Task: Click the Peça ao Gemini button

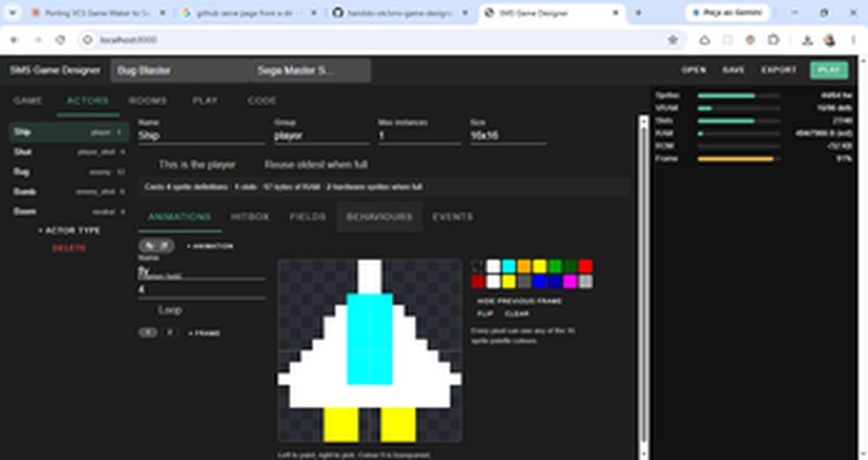Action: click(x=728, y=13)
